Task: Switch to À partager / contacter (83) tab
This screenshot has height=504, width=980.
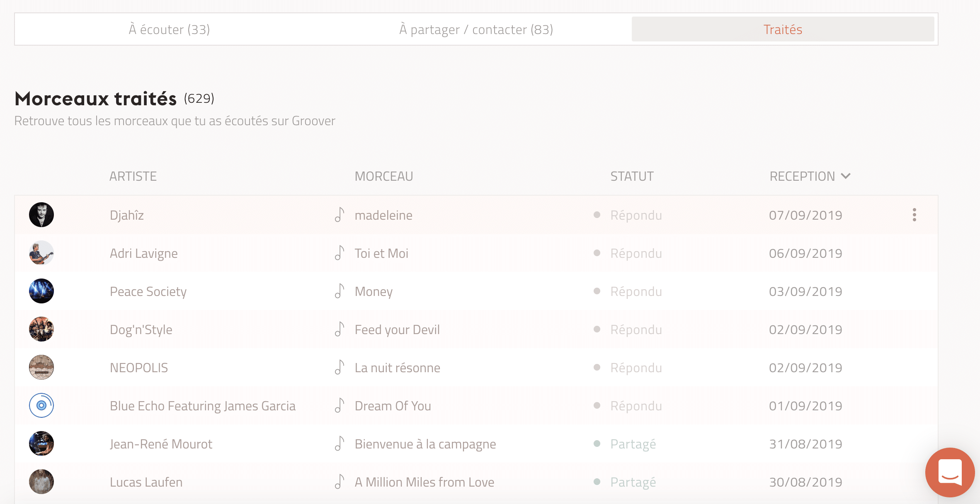Action: 476,29
